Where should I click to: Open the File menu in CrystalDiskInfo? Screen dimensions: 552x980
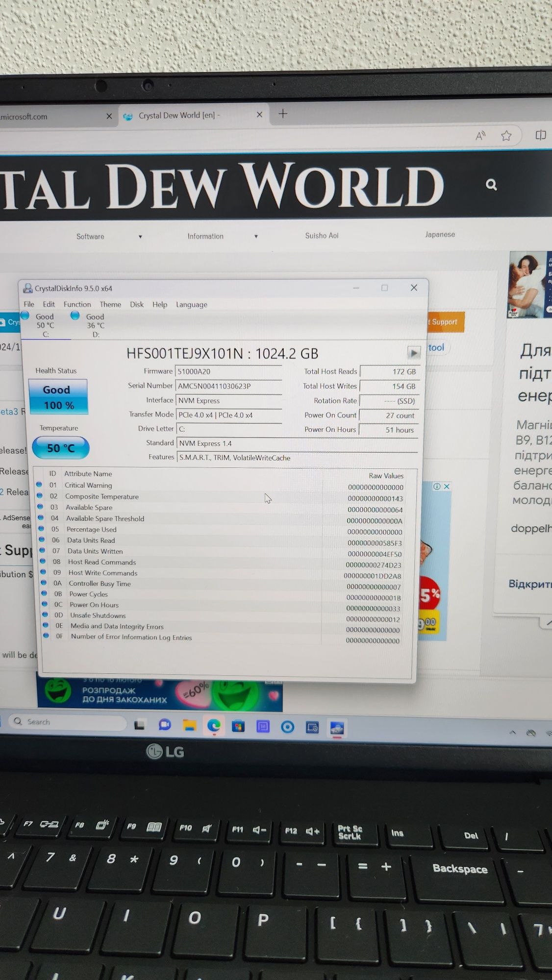[29, 304]
